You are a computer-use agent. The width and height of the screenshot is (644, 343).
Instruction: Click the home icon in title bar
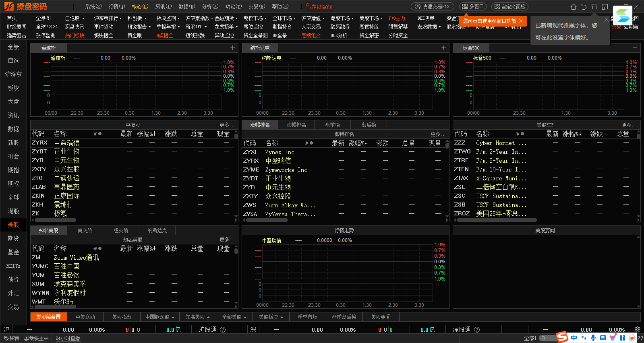click(574, 7)
